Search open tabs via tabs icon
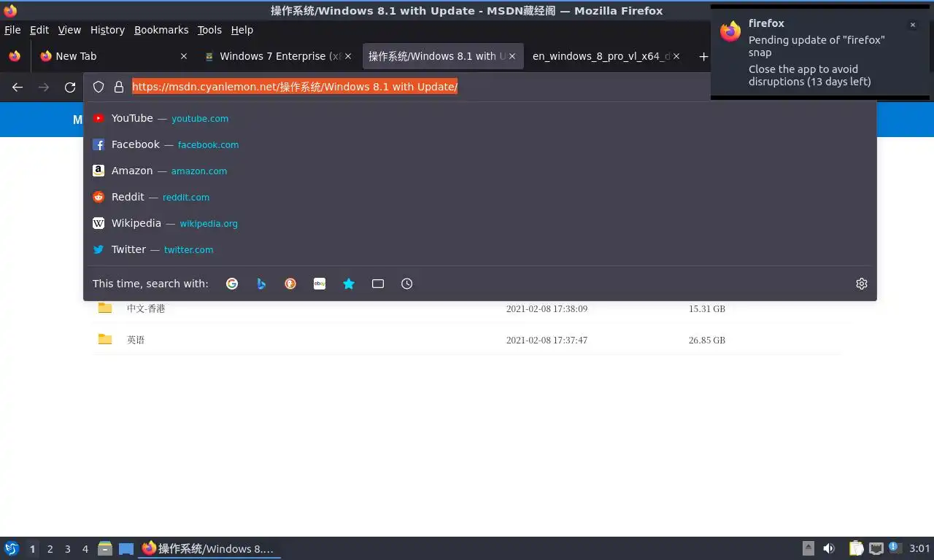 [x=378, y=284]
